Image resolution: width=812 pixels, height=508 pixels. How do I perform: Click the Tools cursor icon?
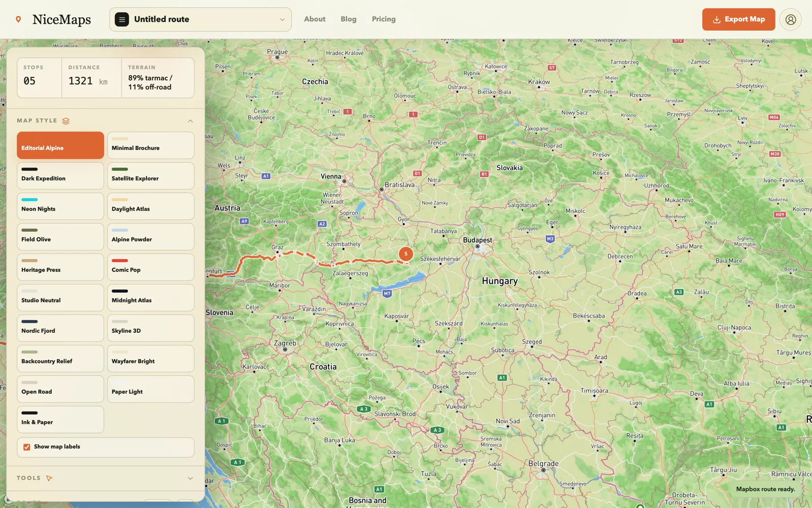point(49,478)
